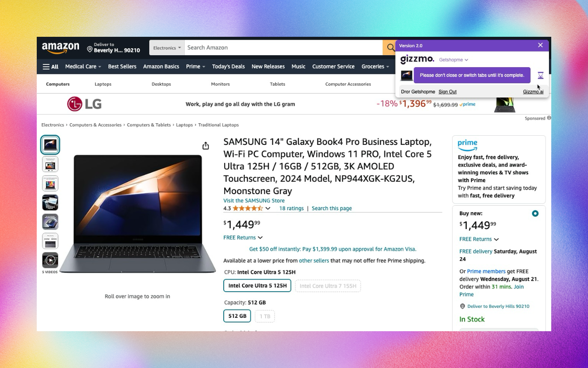
Task: Select the second product thumbnail
Action: (50, 164)
